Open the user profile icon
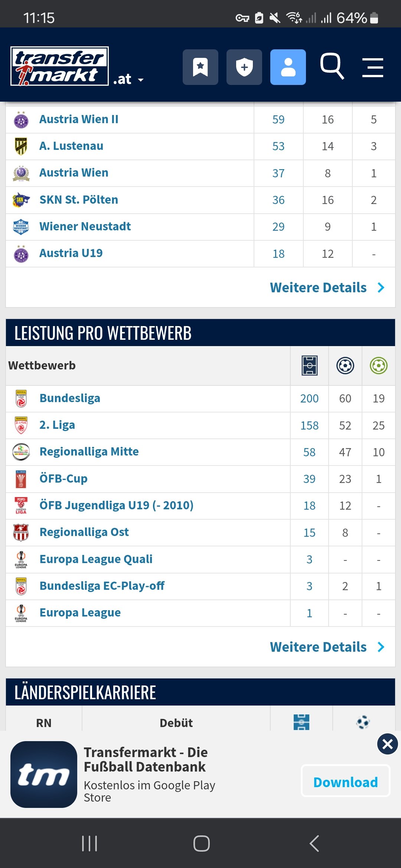 (288, 67)
